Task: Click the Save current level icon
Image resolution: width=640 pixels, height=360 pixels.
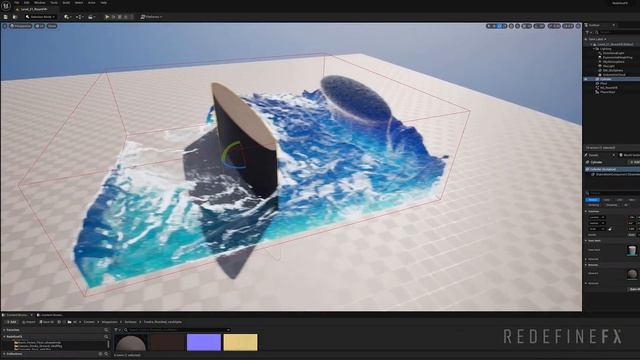Action: (6, 17)
